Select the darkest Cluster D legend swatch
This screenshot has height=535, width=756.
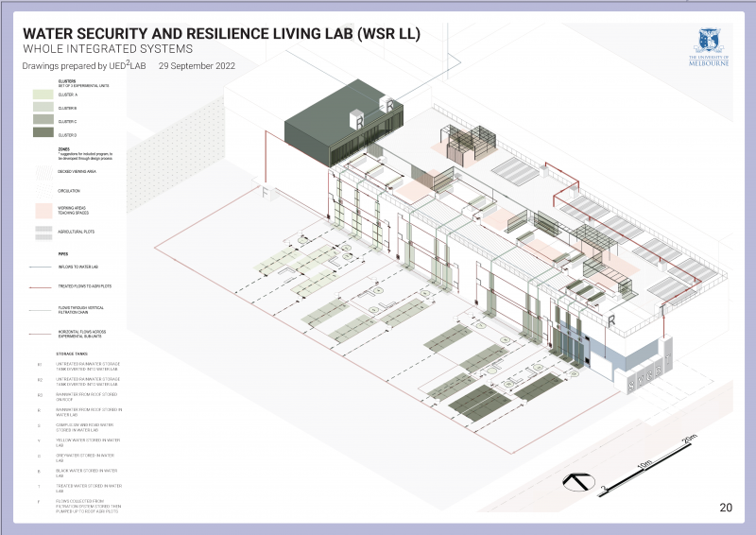point(43,132)
